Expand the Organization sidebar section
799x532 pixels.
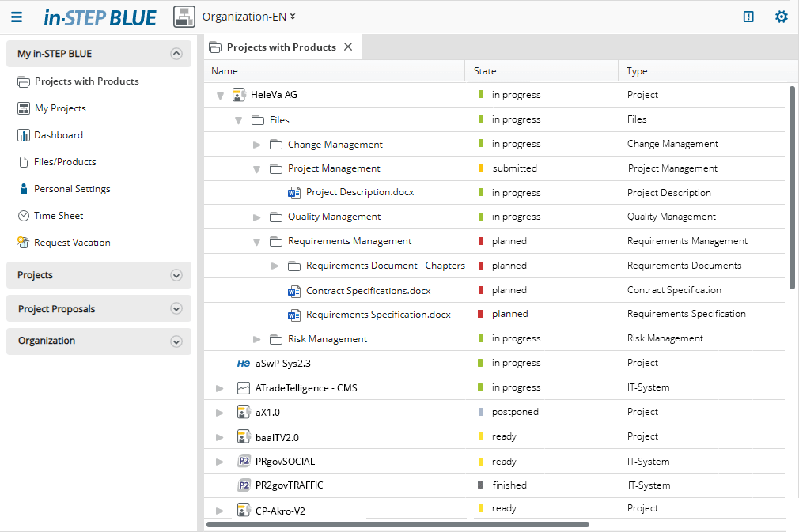point(176,341)
